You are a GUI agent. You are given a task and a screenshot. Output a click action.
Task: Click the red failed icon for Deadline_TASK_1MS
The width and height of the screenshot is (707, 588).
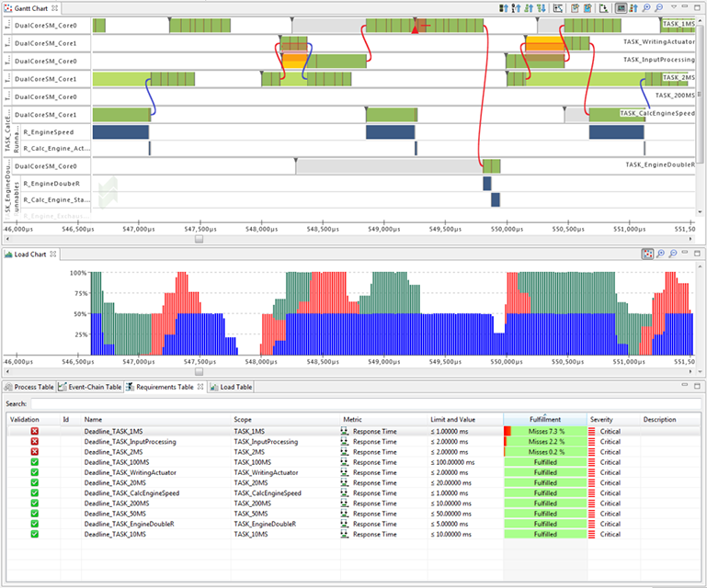pyautogui.click(x=34, y=431)
